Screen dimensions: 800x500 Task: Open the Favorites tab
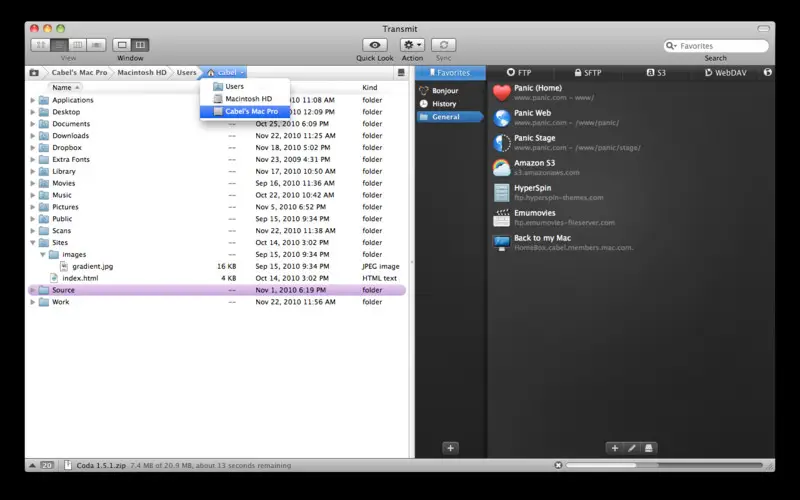[450, 72]
